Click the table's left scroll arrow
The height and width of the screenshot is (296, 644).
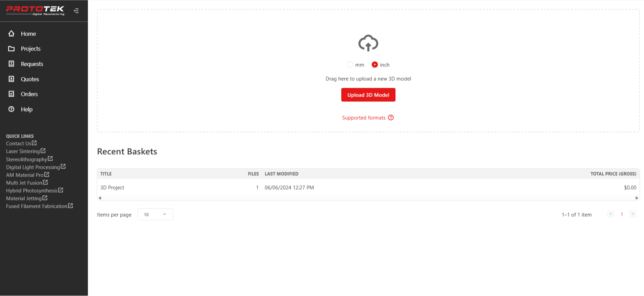point(100,198)
